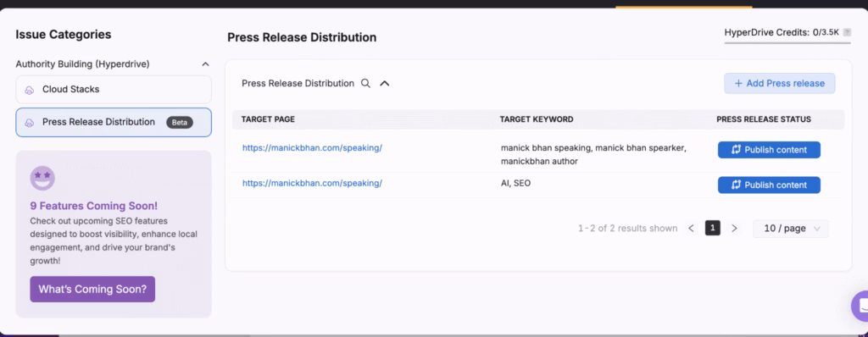Screen dimensions: 868x337
Task: Click What's Coming Soon button
Action: coord(92,289)
